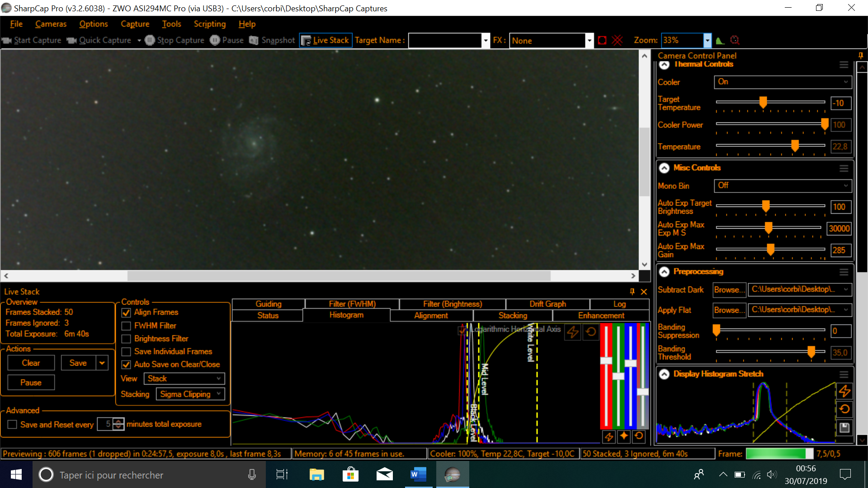The height and width of the screenshot is (488, 868).
Task: Open the Preprocessing section menu icon
Action: (x=844, y=272)
